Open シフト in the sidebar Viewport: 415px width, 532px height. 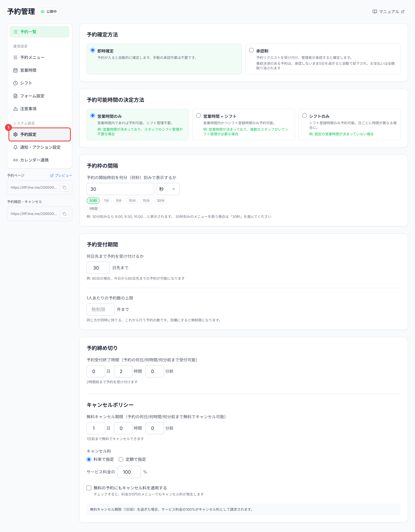click(x=39, y=83)
